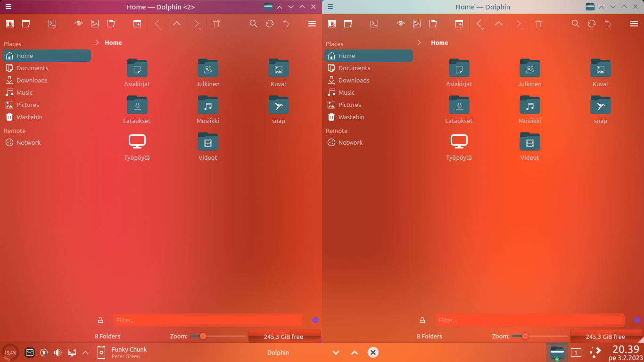The height and width of the screenshot is (362, 644).
Task: Refresh view icon in right Dolphin toolbar
Action: click(592, 24)
